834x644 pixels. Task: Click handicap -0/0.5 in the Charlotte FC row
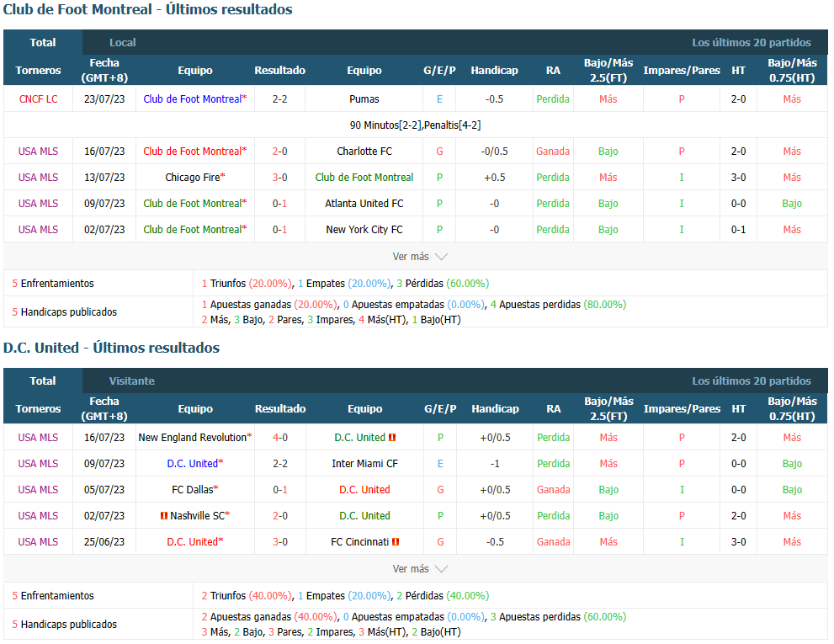tap(495, 152)
